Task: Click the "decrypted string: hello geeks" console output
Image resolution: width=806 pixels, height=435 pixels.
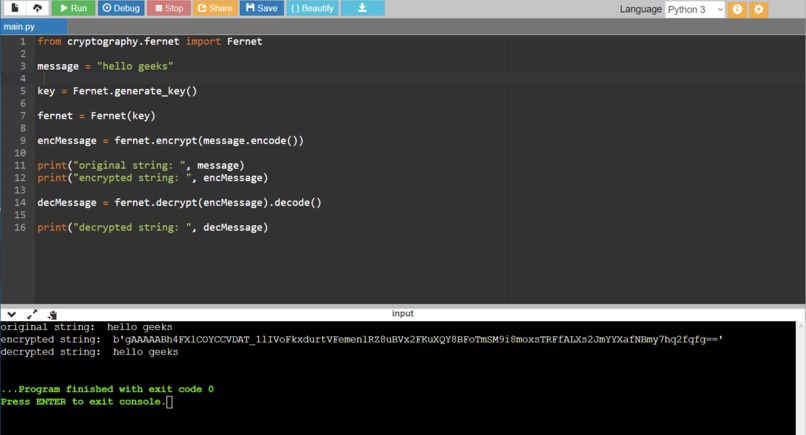Action: (89, 352)
